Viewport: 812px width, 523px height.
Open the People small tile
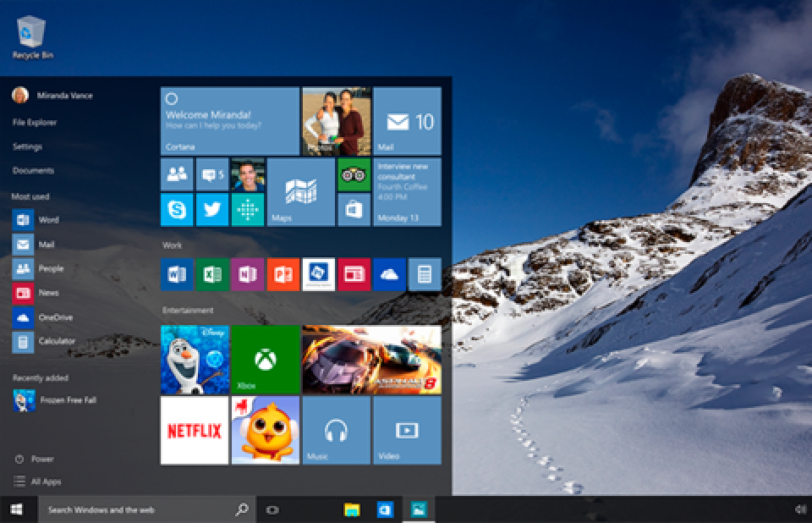coord(177,174)
